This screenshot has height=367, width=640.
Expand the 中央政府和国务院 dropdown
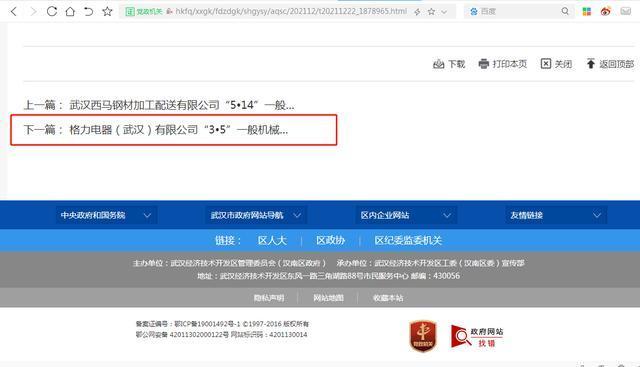(106, 215)
